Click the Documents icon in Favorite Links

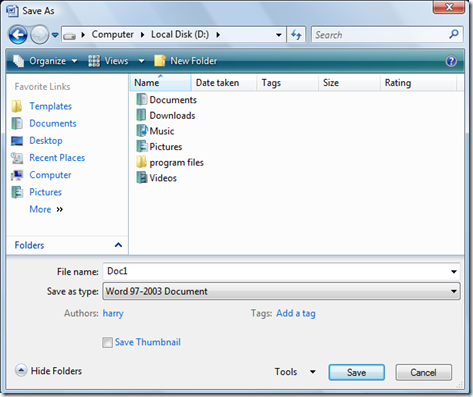[x=17, y=123]
